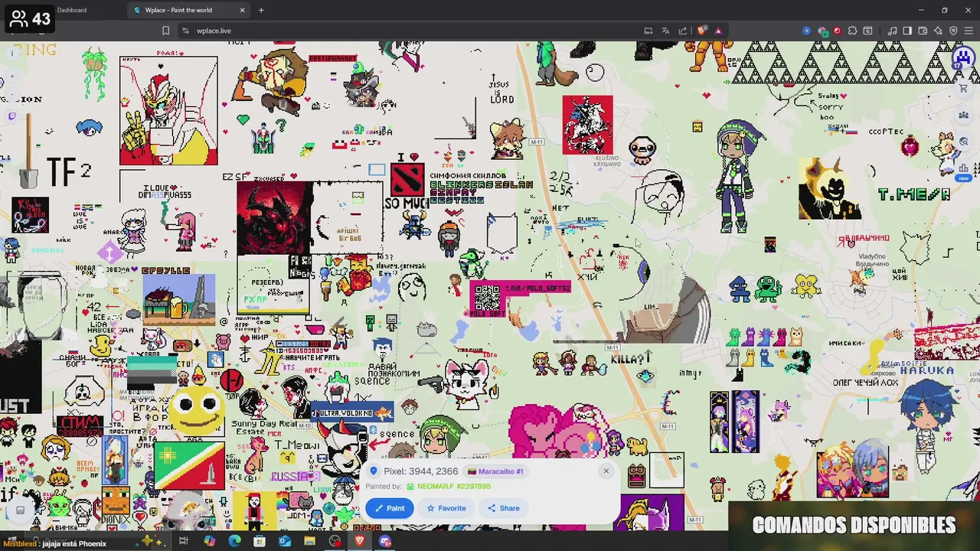The image size is (980, 551).
Task: Open Microsoft Store from the taskbar
Action: (260, 542)
